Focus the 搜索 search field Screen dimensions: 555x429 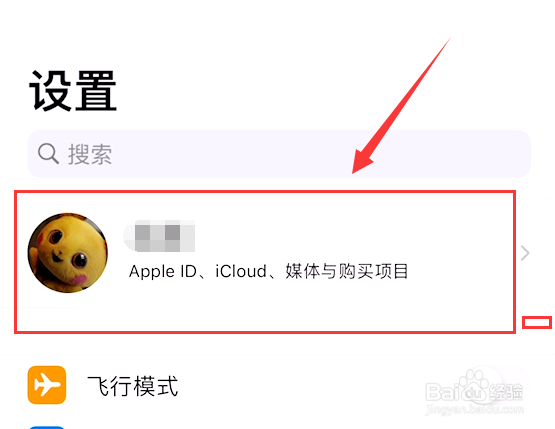pyautogui.click(x=279, y=154)
